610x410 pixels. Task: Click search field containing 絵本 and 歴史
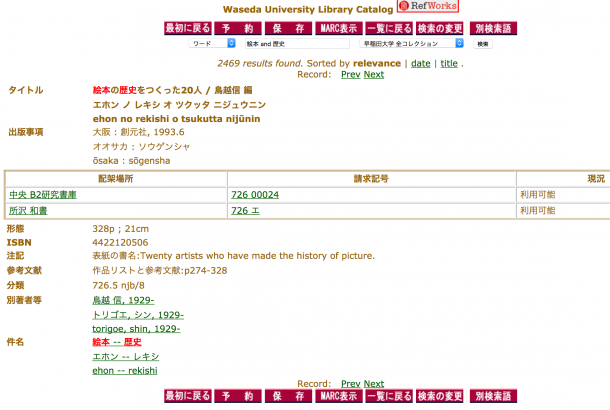[x=297, y=44]
